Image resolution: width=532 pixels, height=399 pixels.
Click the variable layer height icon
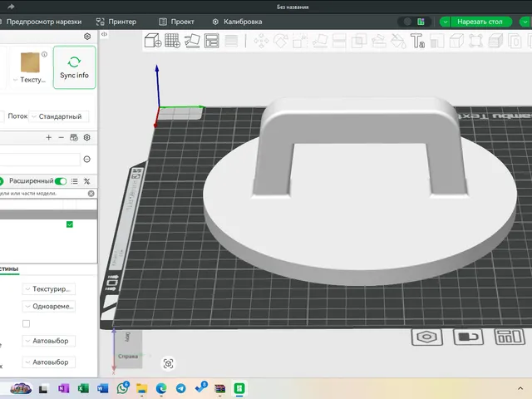click(x=231, y=41)
